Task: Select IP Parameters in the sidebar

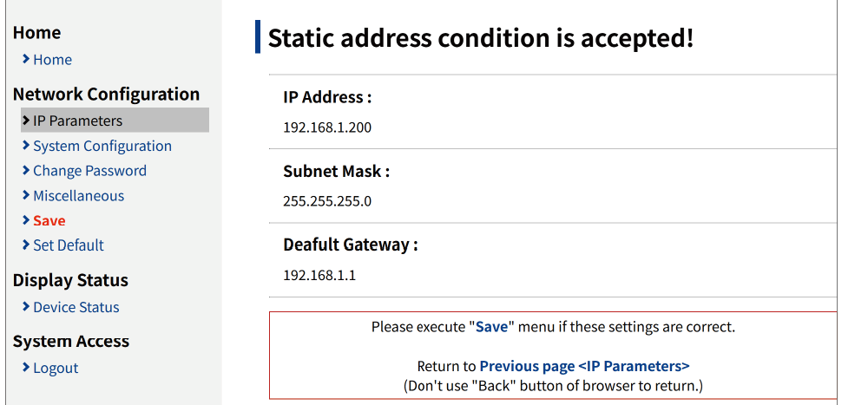Action: 77,121
